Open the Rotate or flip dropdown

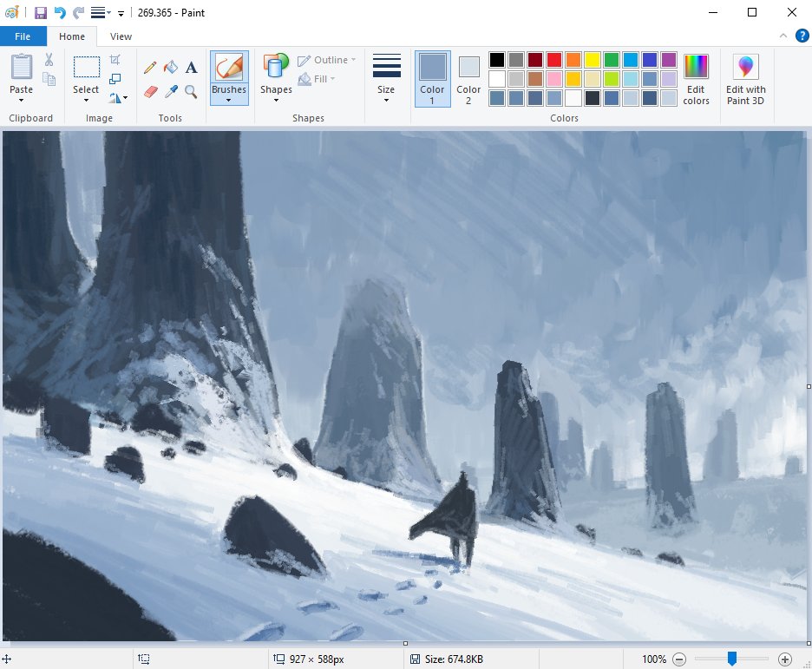pos(118,97)
